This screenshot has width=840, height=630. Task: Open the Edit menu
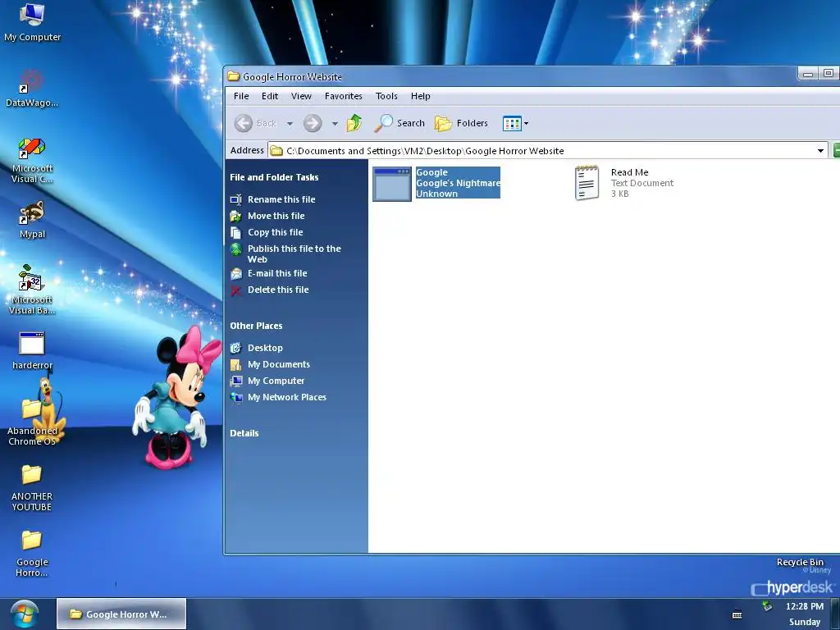(x=269, y=96)
